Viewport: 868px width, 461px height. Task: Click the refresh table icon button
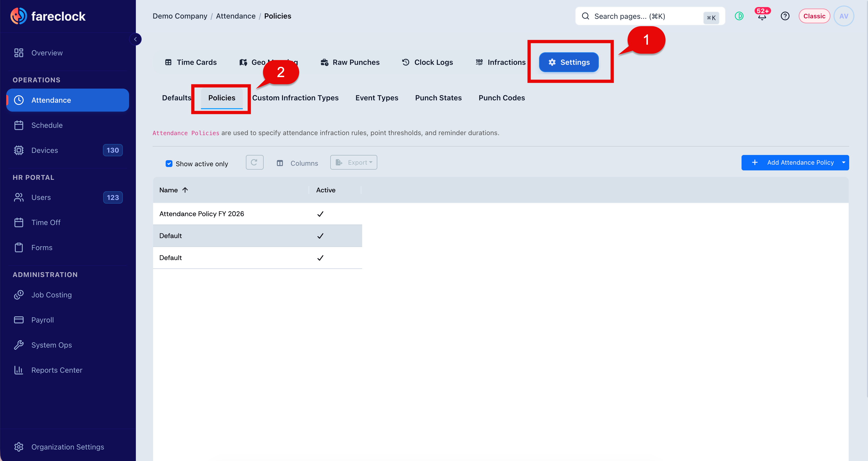254,163
